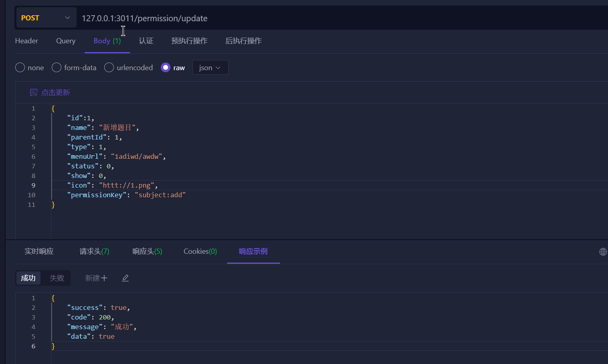This screenshot has height=364, width=608.
Task: Open the 响应头(5) tab
Action: click(147, 251)
